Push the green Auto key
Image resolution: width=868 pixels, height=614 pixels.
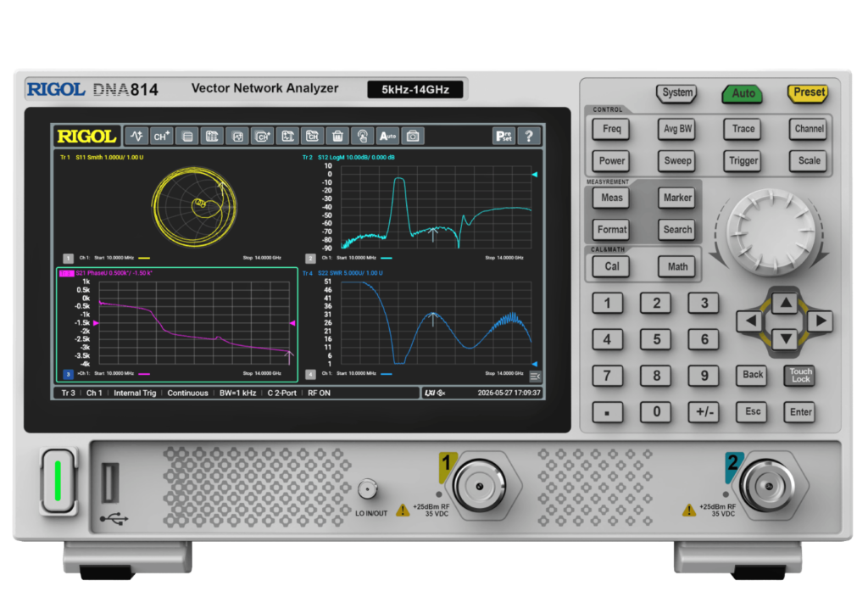(743, 93)
